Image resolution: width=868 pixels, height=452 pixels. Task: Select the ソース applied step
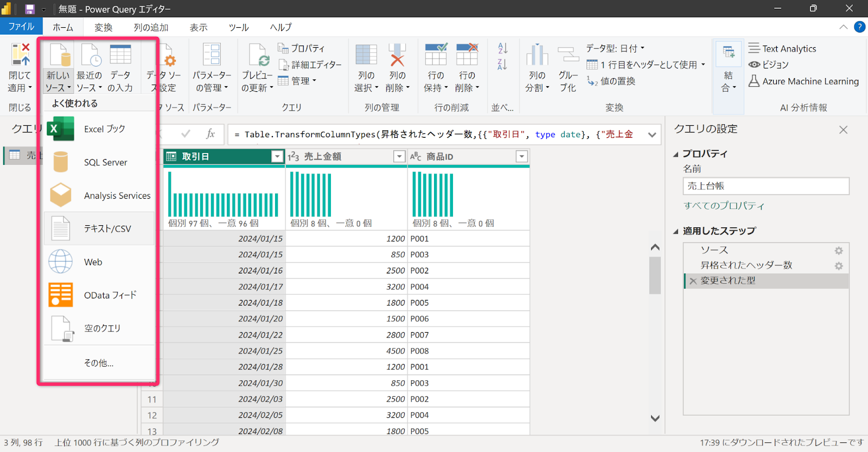pos(766,250)
